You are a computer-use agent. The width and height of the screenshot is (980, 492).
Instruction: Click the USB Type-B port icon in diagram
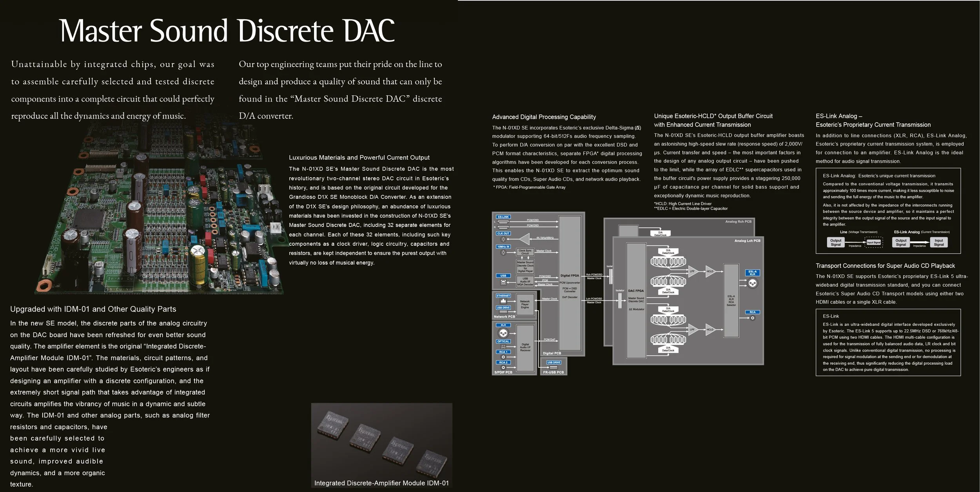coord(503,282)
